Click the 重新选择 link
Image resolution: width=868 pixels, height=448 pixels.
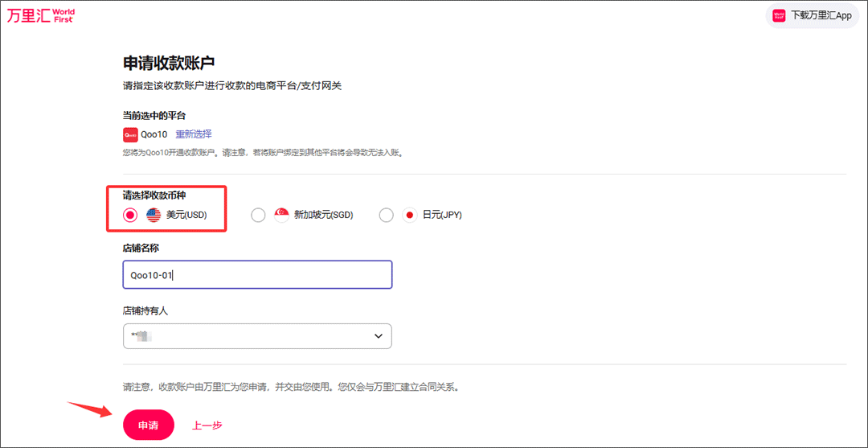(x=194, y=134)
